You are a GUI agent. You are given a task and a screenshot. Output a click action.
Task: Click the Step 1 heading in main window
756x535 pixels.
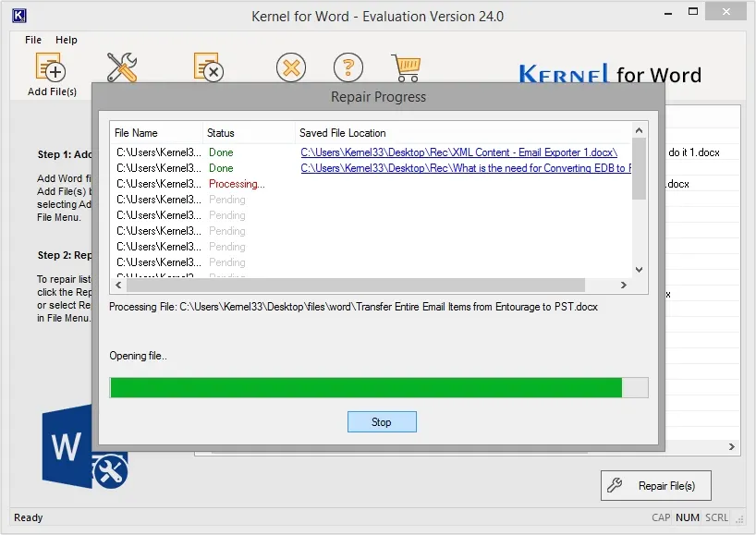pyautogui.click(x=64, y=154)
